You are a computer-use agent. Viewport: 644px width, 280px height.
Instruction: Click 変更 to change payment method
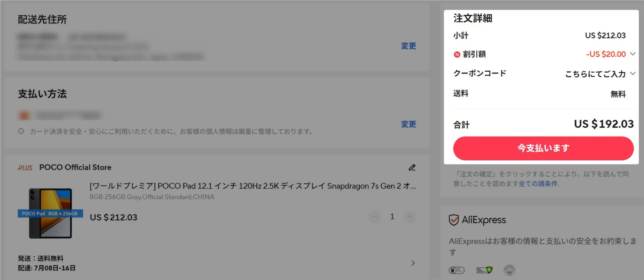click(x=409, y=124)
